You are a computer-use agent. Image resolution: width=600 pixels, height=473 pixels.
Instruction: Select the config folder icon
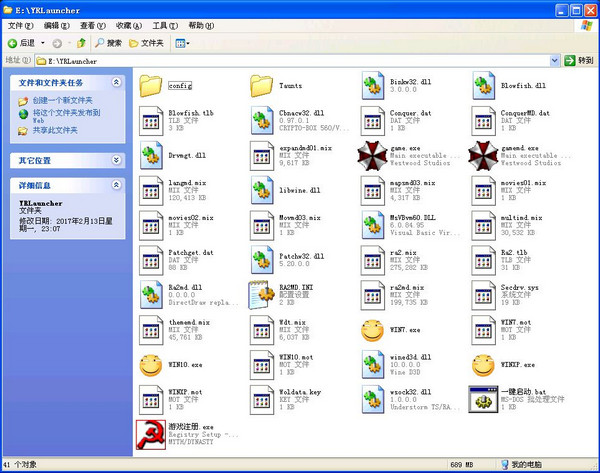(x=150, y=86)
